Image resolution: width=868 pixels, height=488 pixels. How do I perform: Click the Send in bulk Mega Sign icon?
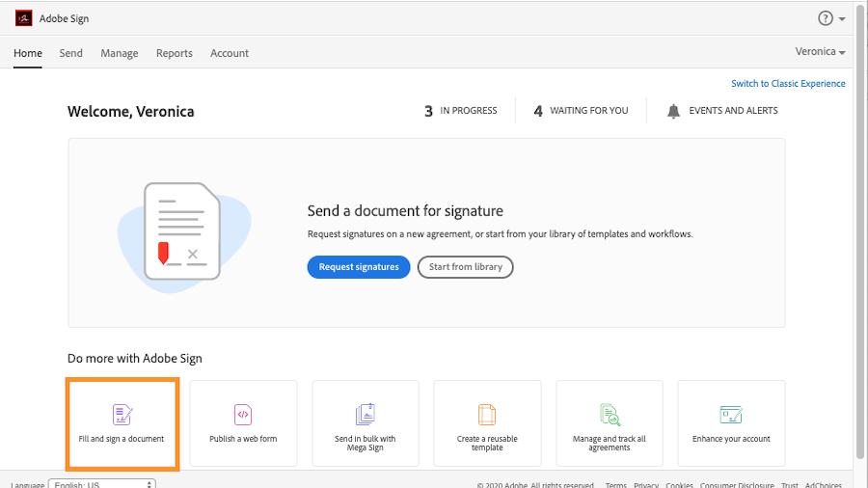coord(365,415)
